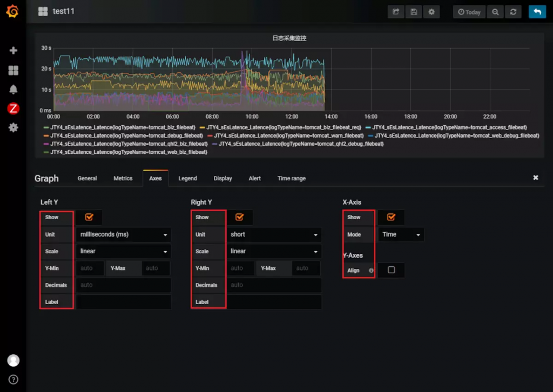Uncheck the X-Axis Show checkbox
The image size is (553, 392).
(391, 217)
